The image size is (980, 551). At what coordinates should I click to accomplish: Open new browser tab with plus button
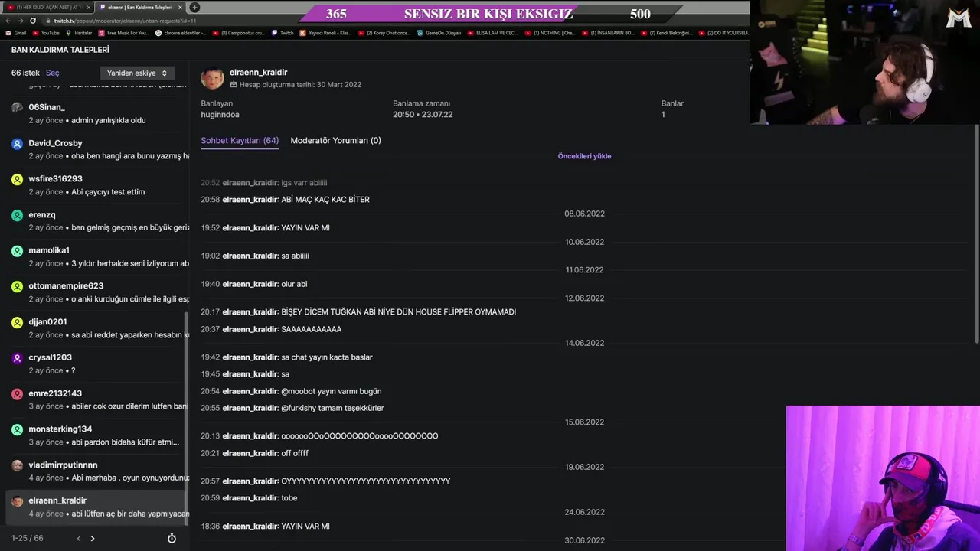[x=194, y=7]
